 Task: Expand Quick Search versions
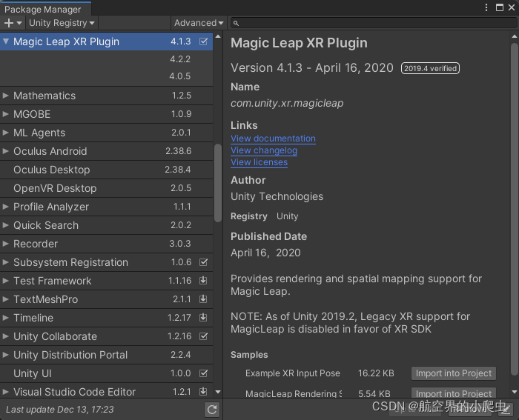click(6, 225)
